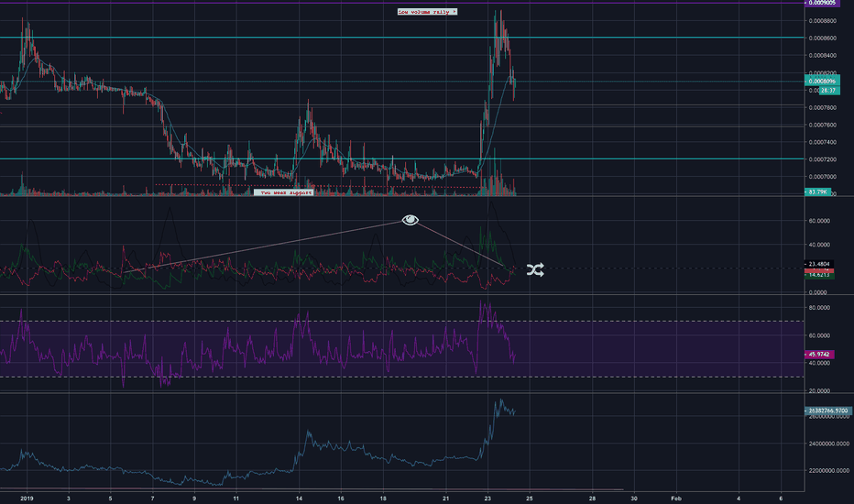Viewport: 854px width, 504px height.
Task: Click the shuffle crossover icon in the DMI pane
Action: 535,269
